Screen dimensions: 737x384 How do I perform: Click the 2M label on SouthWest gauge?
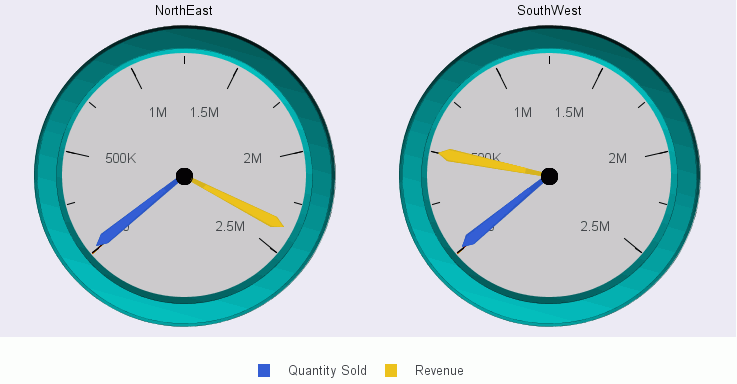click(618, 159)
